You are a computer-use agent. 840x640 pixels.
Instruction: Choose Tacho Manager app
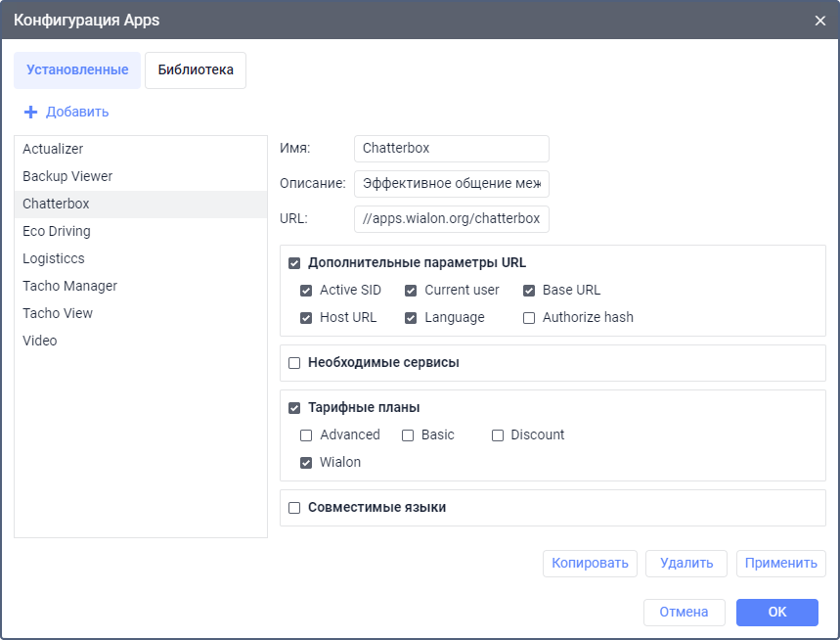[x=69, y=286]
